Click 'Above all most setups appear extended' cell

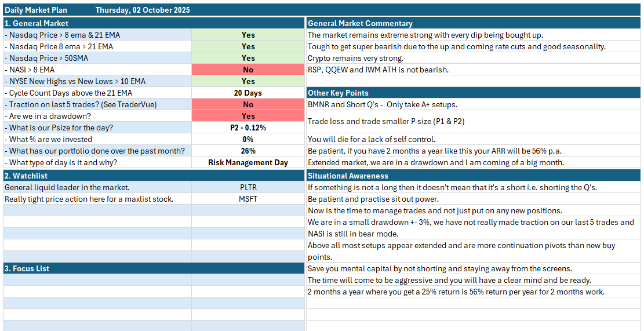coord(474,251)
